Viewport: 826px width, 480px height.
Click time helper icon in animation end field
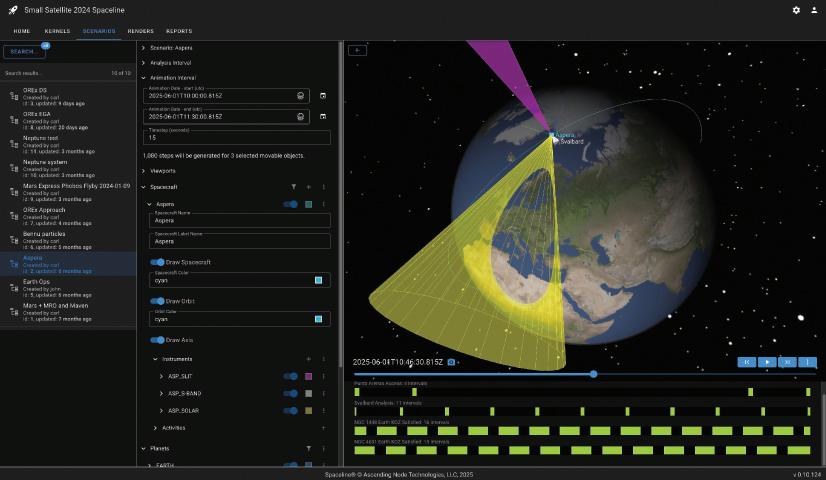[x=300, y=116]
